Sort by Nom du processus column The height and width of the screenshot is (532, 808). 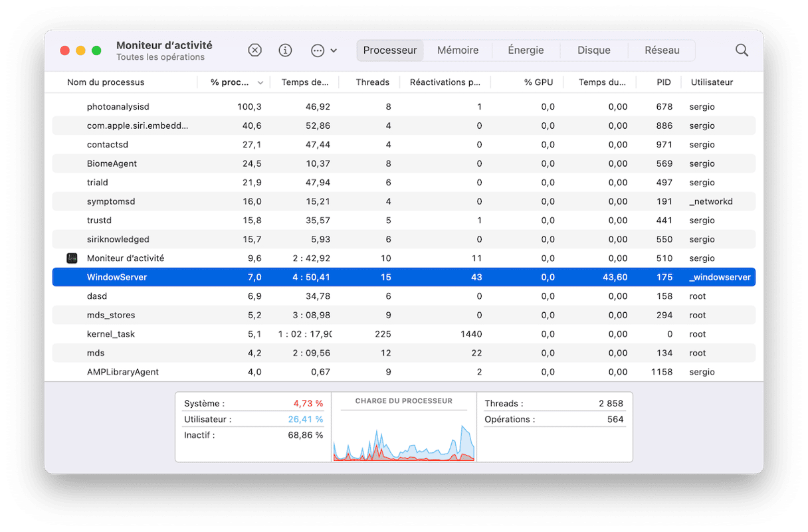[106, 82]
